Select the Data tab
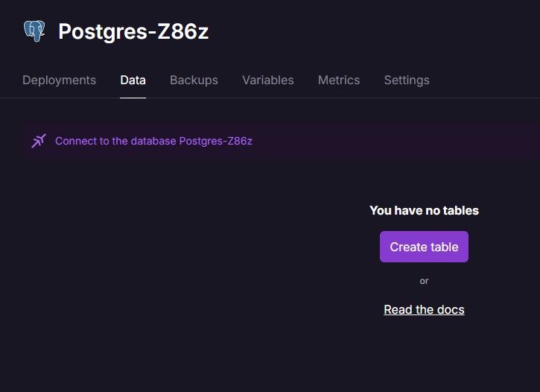The width and height of the screenshot is (540, 392). (133, 80)
